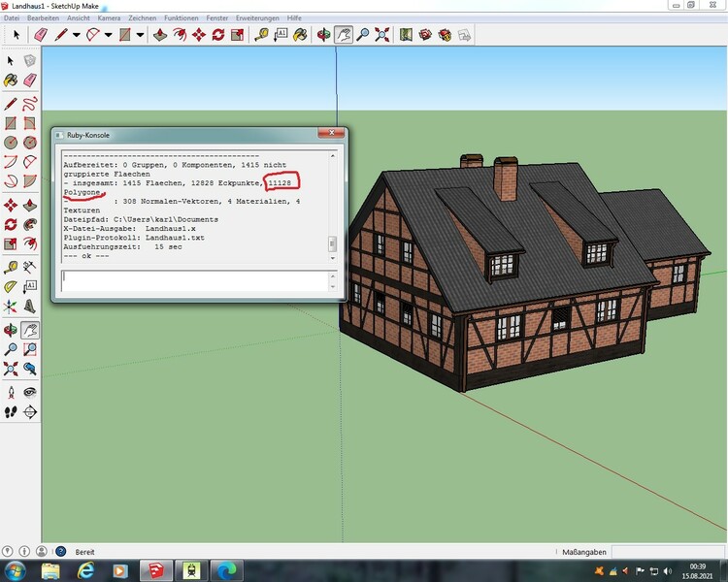The width and height of the screenshot is (728, 582).
Task: Select the Eraser tool in top toolbar
Action: 40,35
